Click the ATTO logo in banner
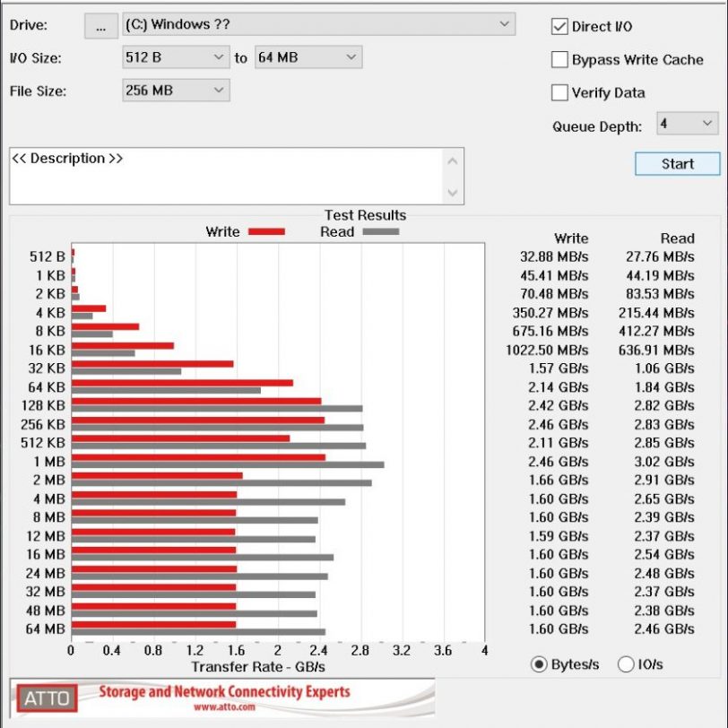728x728 pixels. 47,698
